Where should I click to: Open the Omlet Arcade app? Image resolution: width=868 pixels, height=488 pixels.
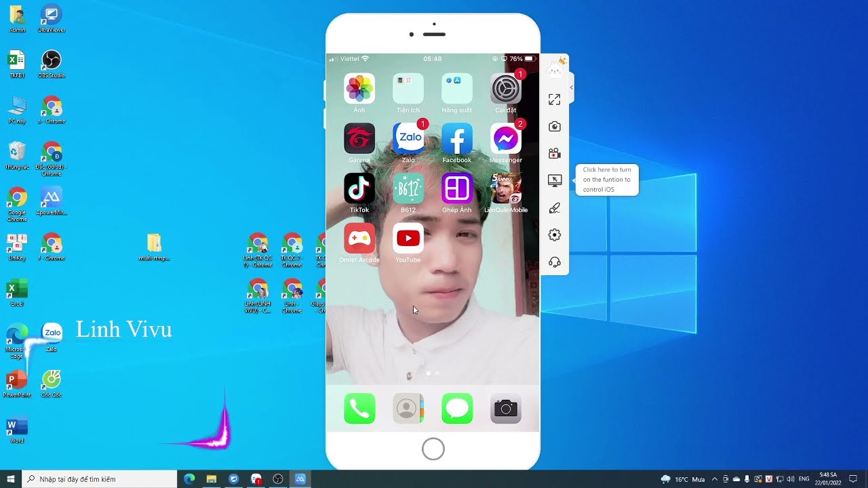(359, 239)
